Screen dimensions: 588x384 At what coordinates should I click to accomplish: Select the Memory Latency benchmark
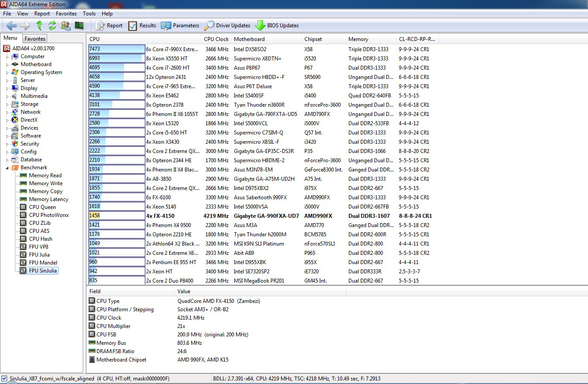[48, 199]
